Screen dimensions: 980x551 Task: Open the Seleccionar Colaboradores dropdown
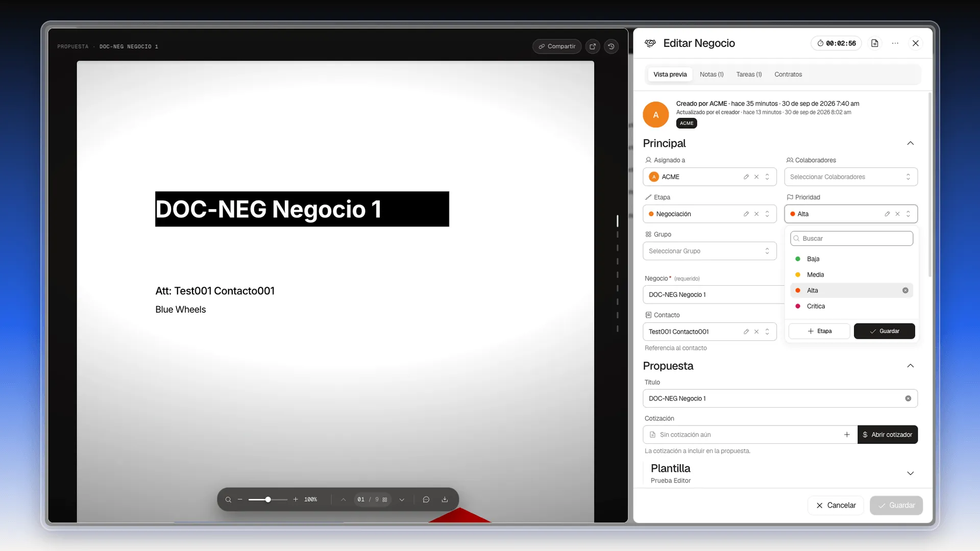851,177
